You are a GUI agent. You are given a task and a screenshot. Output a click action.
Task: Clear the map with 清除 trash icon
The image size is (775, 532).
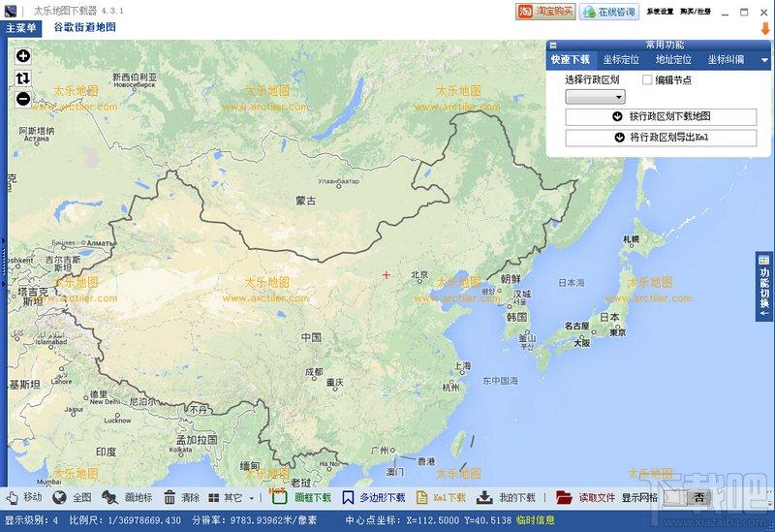pos(181,497)
